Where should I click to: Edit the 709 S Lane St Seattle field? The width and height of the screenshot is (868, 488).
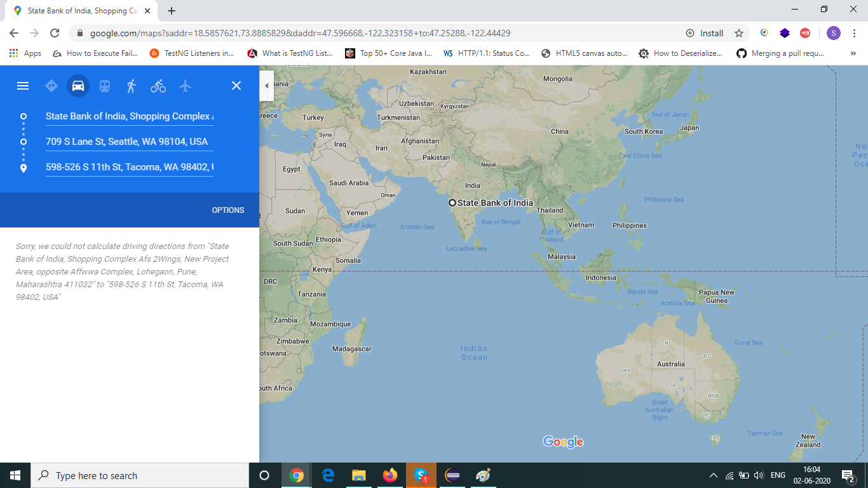pyautogui.click(x=130, y=142)
